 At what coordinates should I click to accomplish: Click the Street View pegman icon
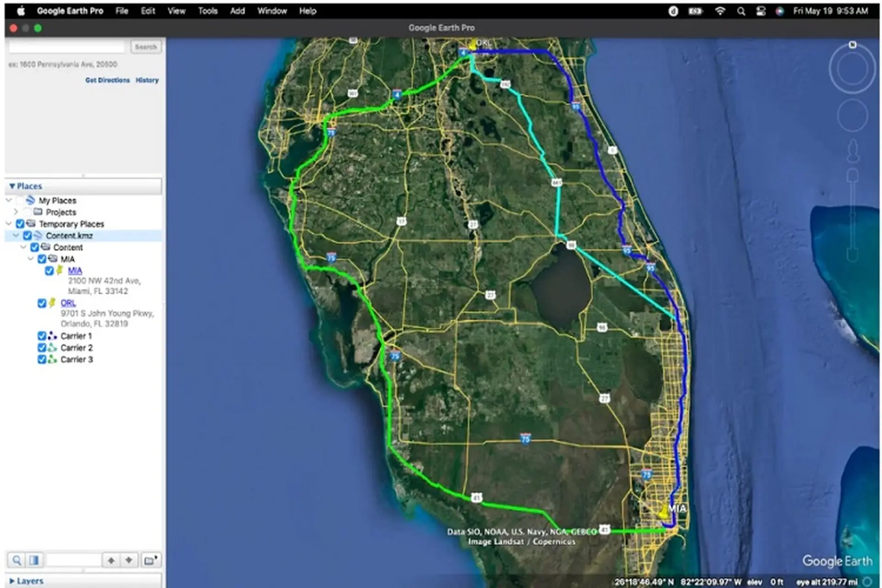click(853, 151)
